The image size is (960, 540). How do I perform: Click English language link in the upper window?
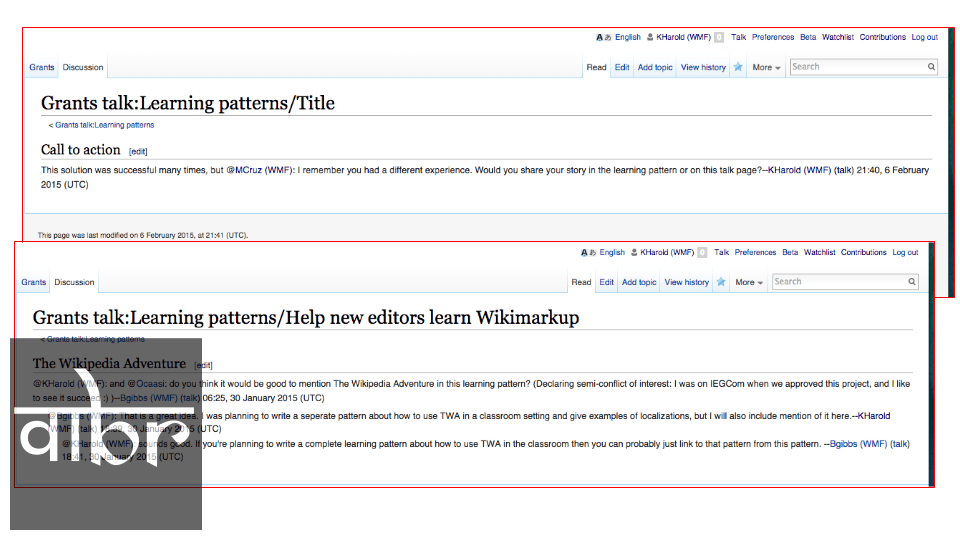628,37
